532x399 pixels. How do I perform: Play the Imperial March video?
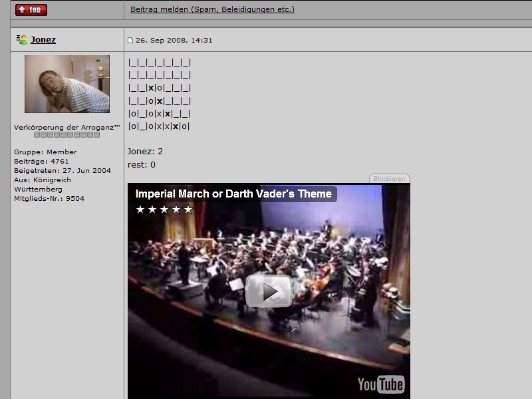click(269, 291)
